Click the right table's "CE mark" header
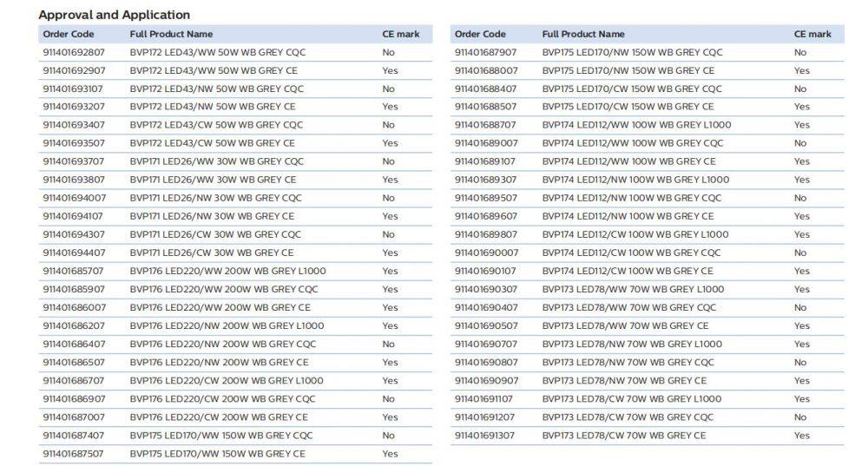 [812, 34]
